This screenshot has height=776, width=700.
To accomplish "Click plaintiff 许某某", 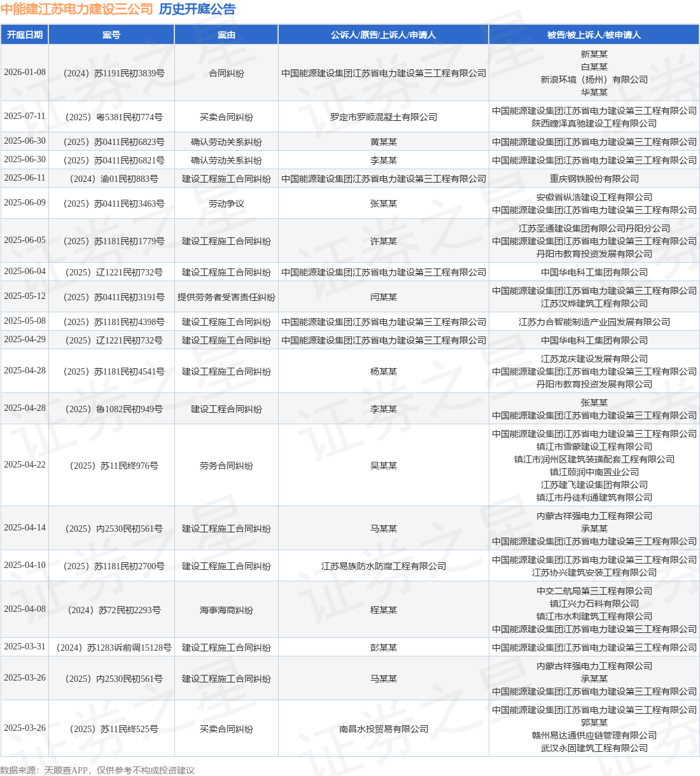I will point(384,241).
